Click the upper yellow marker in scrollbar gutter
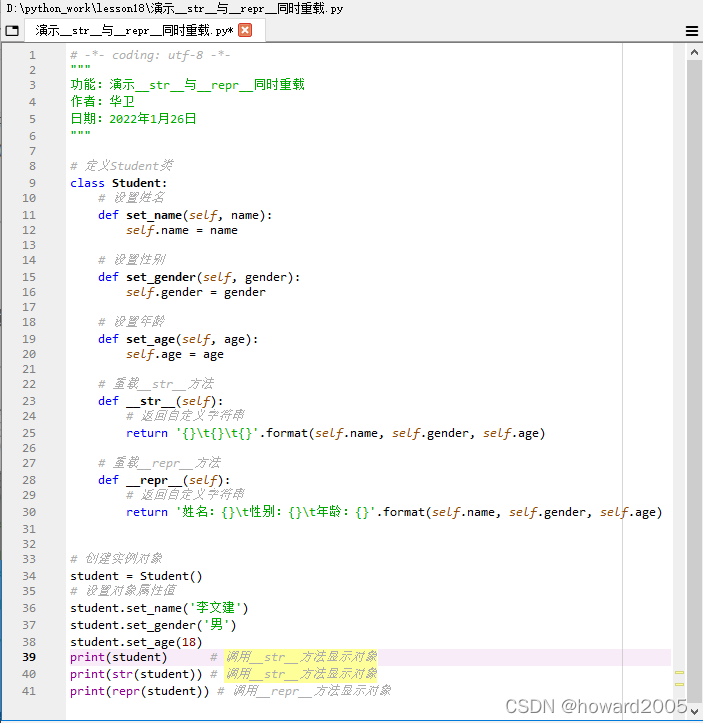This screenshot has height=723, width=703. 679,673
